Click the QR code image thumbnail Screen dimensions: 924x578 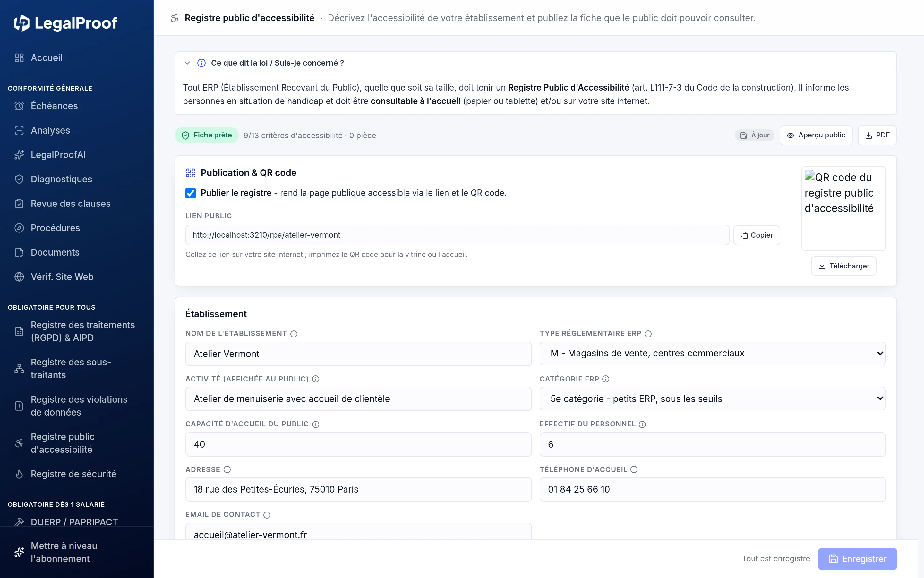[843, 209]
